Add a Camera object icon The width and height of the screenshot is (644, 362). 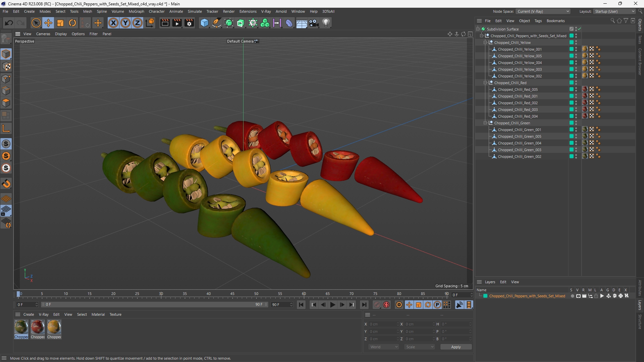[314, 23]
